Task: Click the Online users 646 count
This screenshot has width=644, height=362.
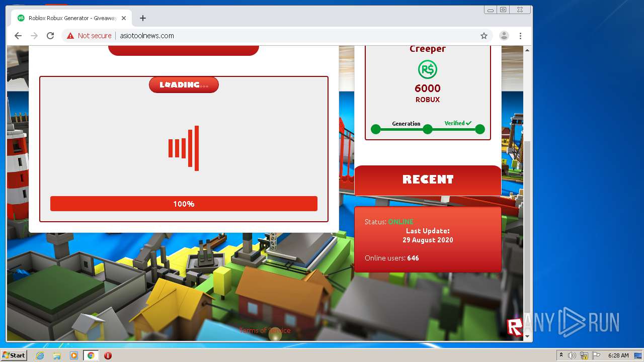Action: [x=392, y=258]
